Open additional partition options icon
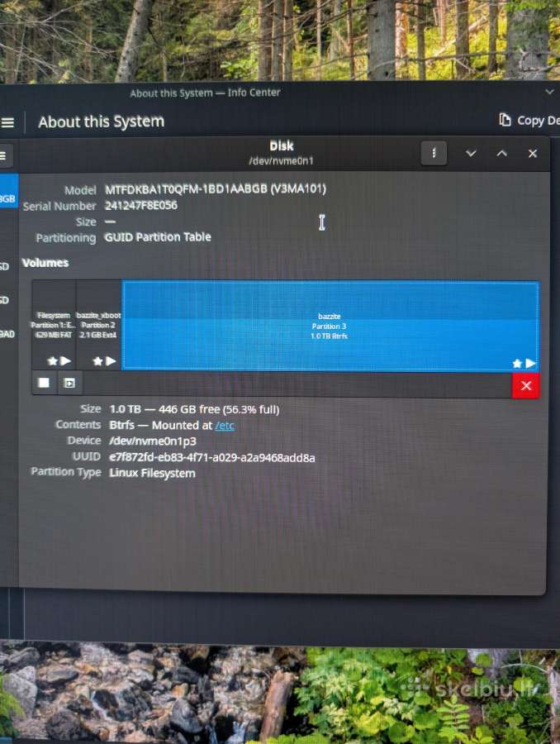 point(69,383)
